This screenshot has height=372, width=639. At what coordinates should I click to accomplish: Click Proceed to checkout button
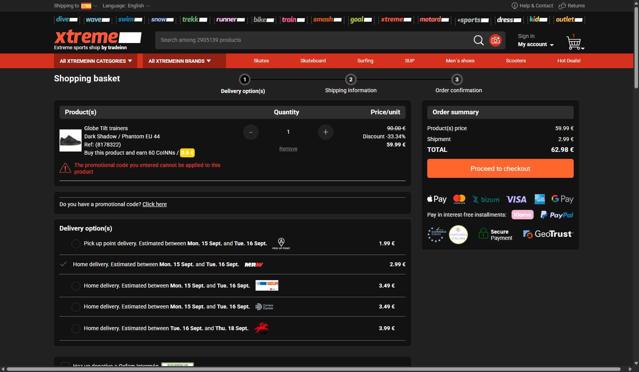click(500, 168)
